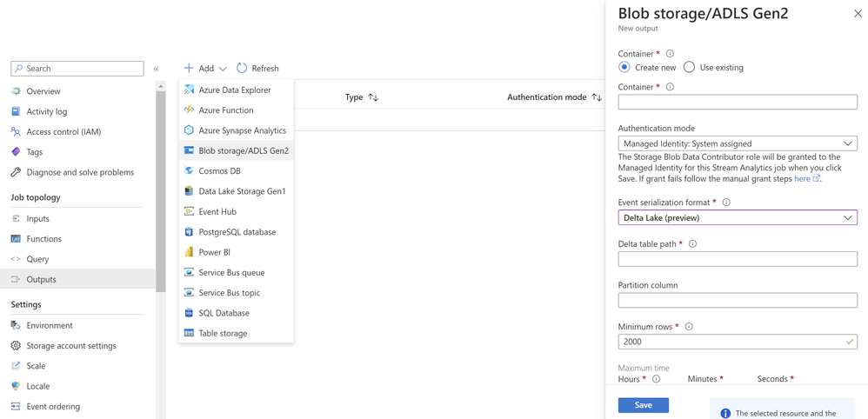
Task: Click the Overview gear icon in sidebar
Action: [16, 91]
